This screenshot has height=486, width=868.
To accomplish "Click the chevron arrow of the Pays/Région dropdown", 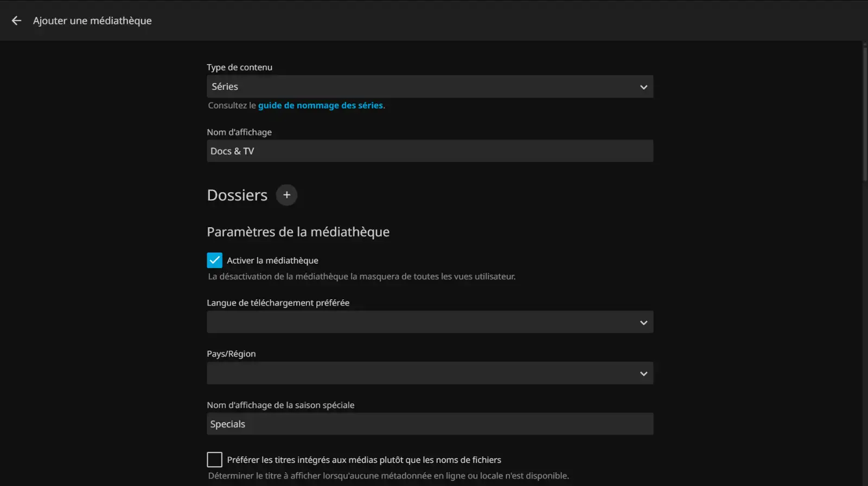I will (x=643, y=374).
